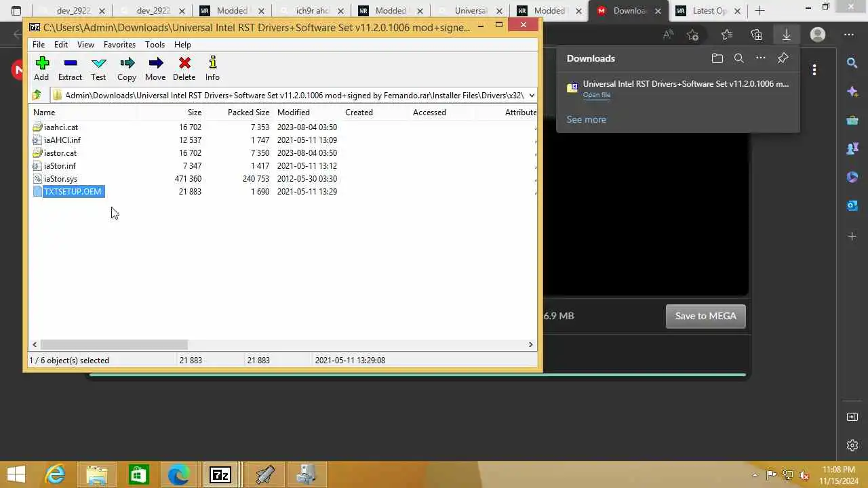Select the iaStor.inf file
868x488 pixels.
[60, 166]
